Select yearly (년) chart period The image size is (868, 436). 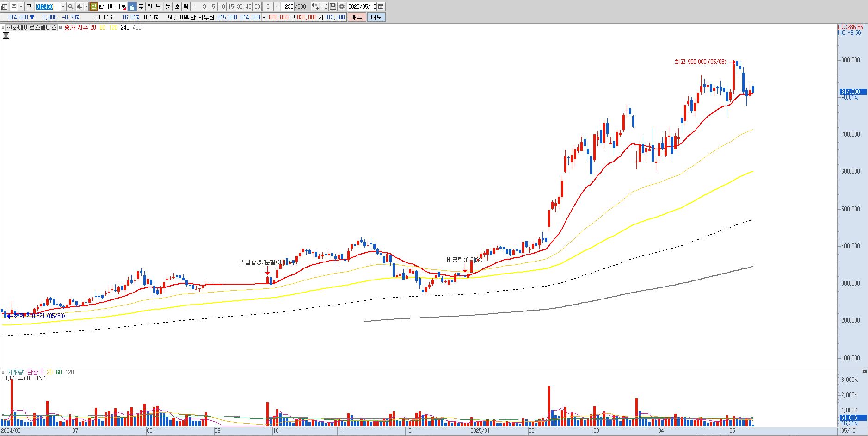tap(159, 6)
